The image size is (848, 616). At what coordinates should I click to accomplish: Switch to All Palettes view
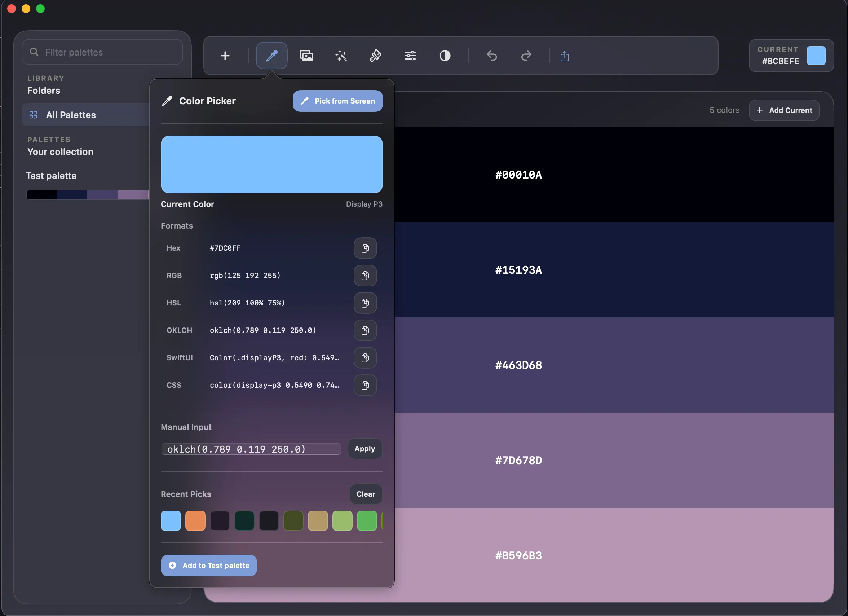tap(71, 115)
